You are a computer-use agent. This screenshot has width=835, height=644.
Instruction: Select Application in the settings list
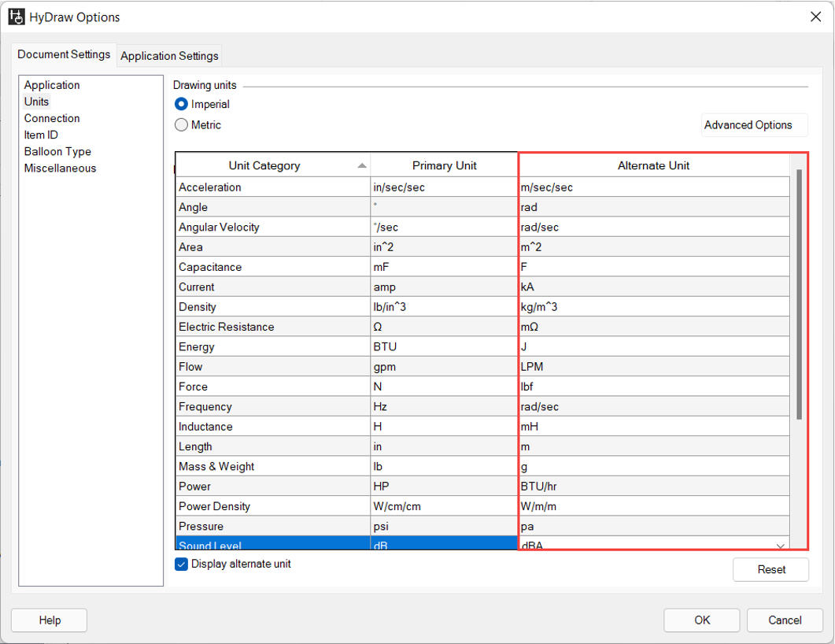pyautogui.click(x=52, y=85)
